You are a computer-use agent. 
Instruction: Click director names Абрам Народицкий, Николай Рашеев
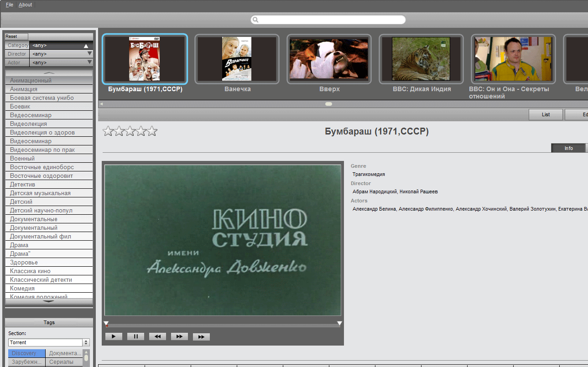coord(395,191)
